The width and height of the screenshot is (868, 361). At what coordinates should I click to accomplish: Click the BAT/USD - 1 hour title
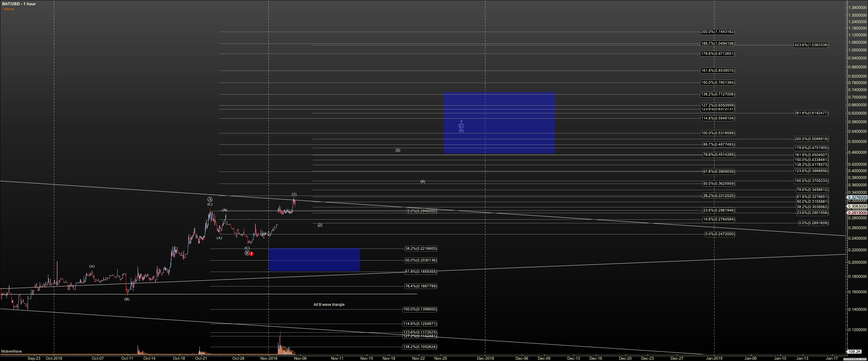pyautogui.click(x=19, y=4)
